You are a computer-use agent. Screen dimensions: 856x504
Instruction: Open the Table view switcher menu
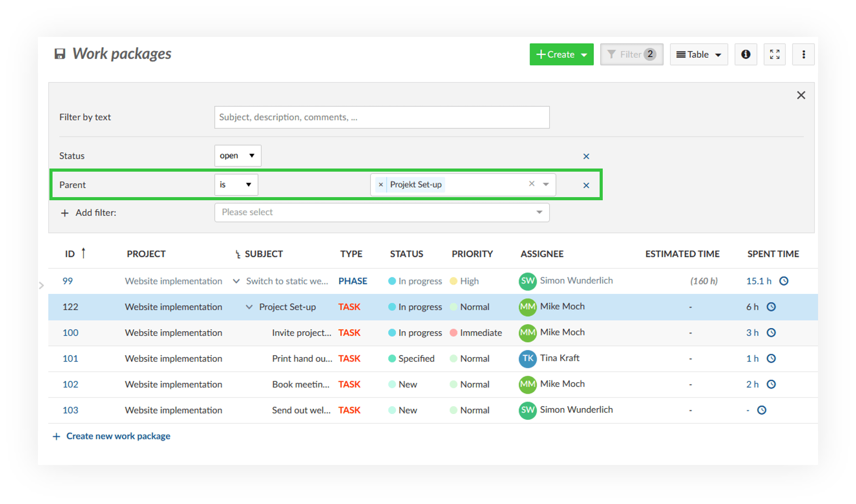698,55
